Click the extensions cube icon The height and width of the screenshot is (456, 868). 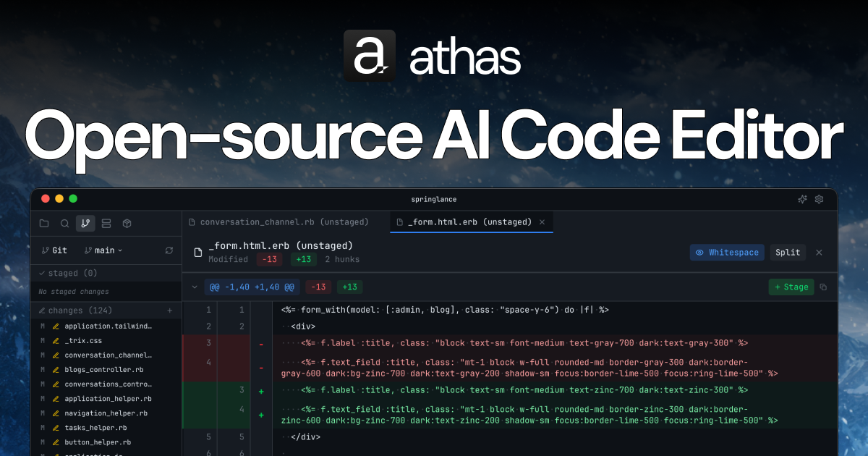point(127,223)
